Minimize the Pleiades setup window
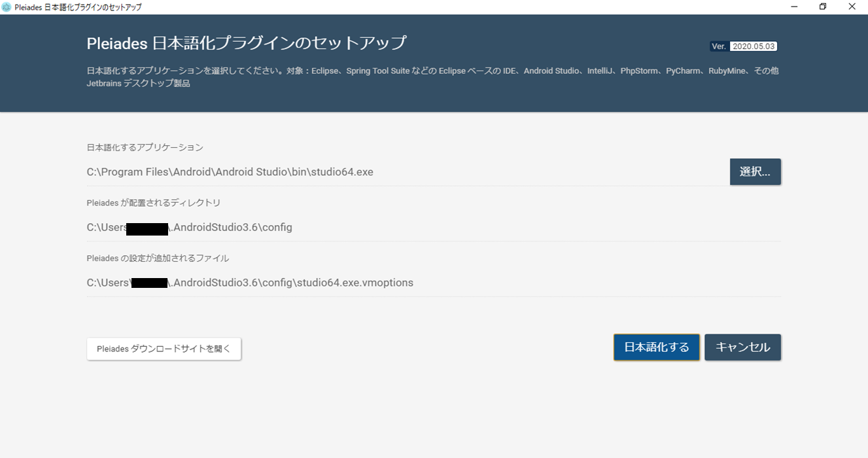868x458 pixels. [x=794, y=7]
